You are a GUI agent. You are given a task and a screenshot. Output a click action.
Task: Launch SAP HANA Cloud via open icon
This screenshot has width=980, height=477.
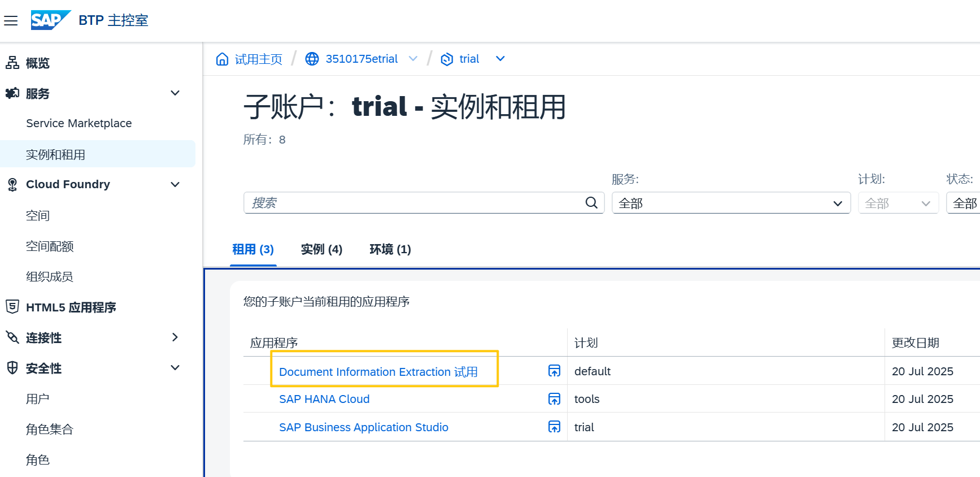[x=554, y=399]
